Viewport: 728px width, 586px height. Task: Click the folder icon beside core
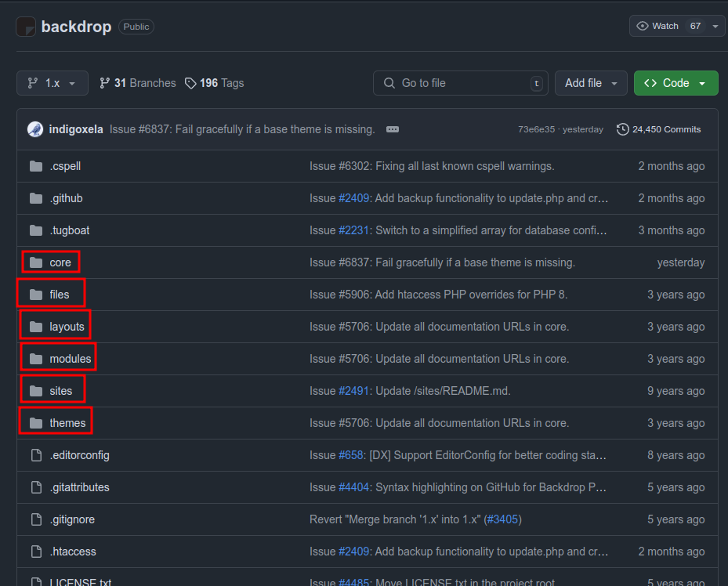35,262
